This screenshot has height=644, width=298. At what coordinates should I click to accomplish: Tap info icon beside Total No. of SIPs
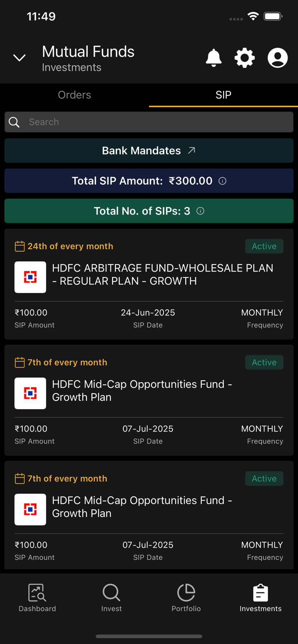tap(200, 211)
